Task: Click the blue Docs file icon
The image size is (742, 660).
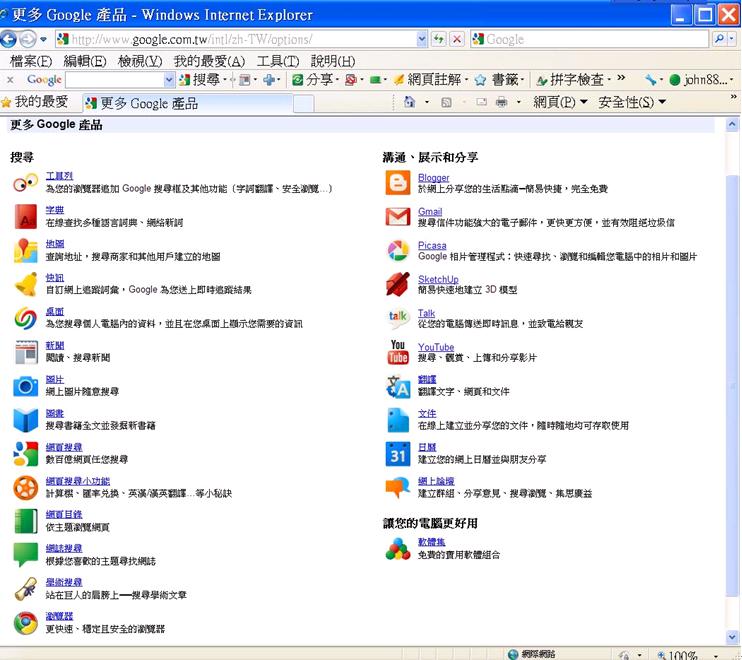Action: click(x=398, y=420)
